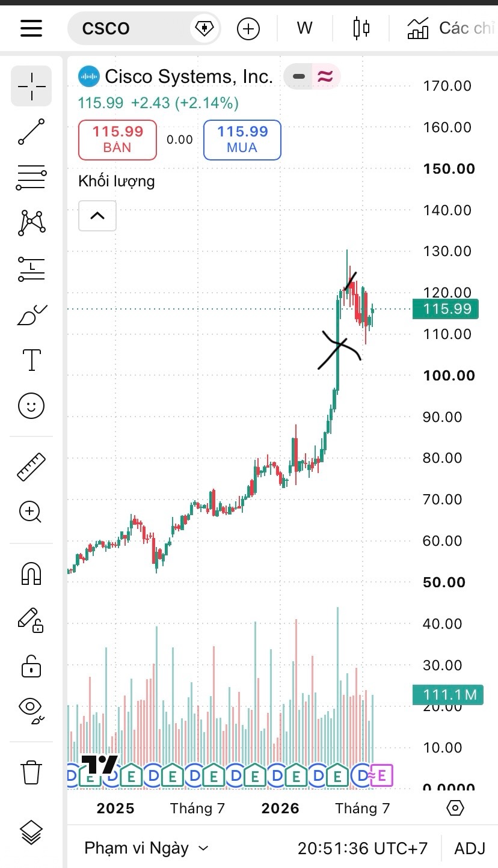Click the red 115.99 BÁN sell button
The width and height of the screenshot is (498, 868).
117,139
